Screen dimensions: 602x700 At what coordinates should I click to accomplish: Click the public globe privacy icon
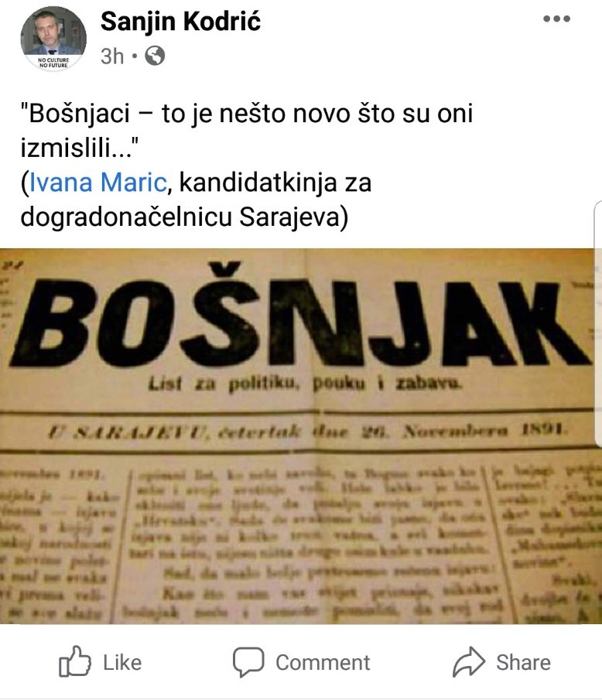(155, 56)
